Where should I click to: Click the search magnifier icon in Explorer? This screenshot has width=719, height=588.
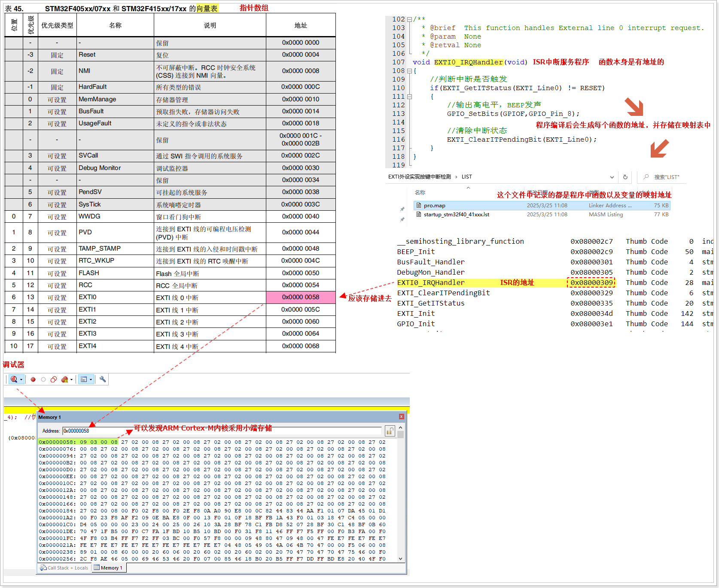tap(646, 177)
